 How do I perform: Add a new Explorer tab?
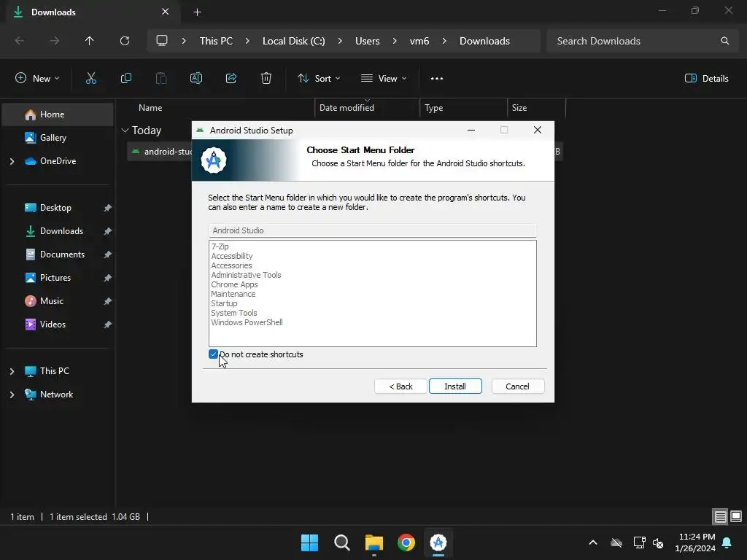pyautogui.click(x=198, y=12)
